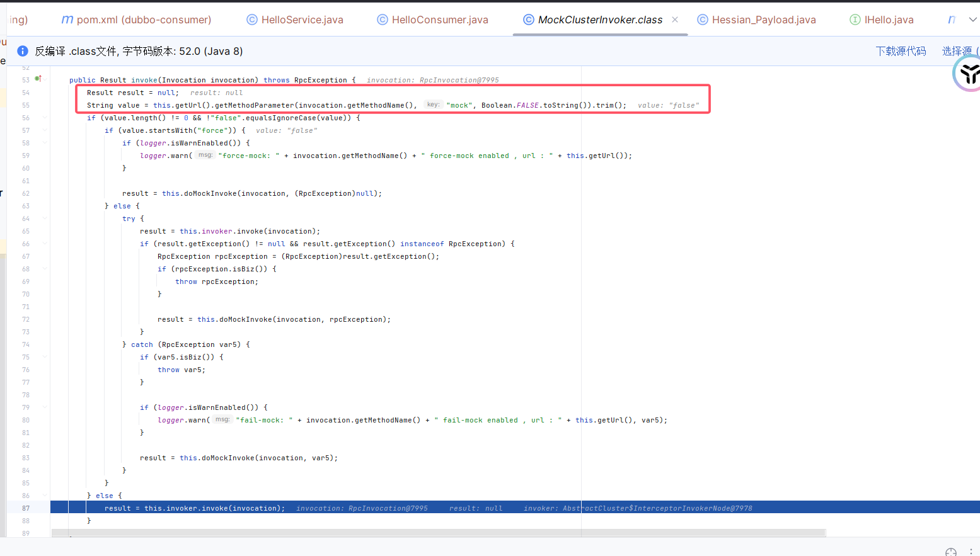Click the blue info icon in decompiler banner
The width and height of the screenshot is (980, 556).
(23, 51)
